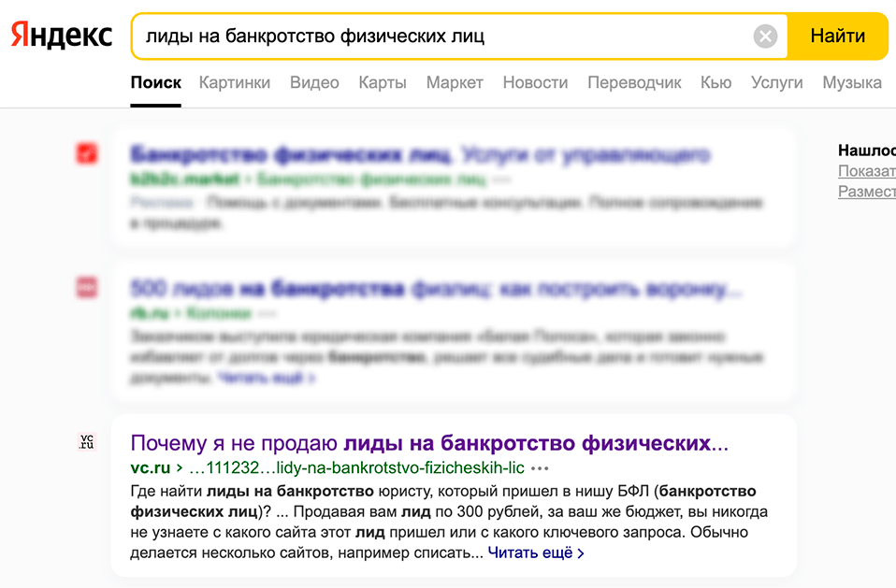
Task: Focus the search input field
Action: click(446, 36)
